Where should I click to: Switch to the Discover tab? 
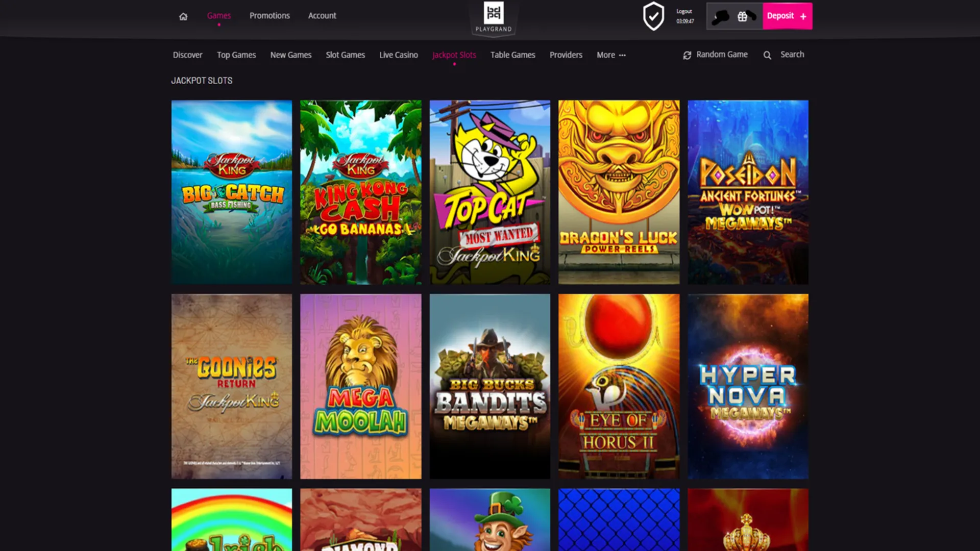187,55
